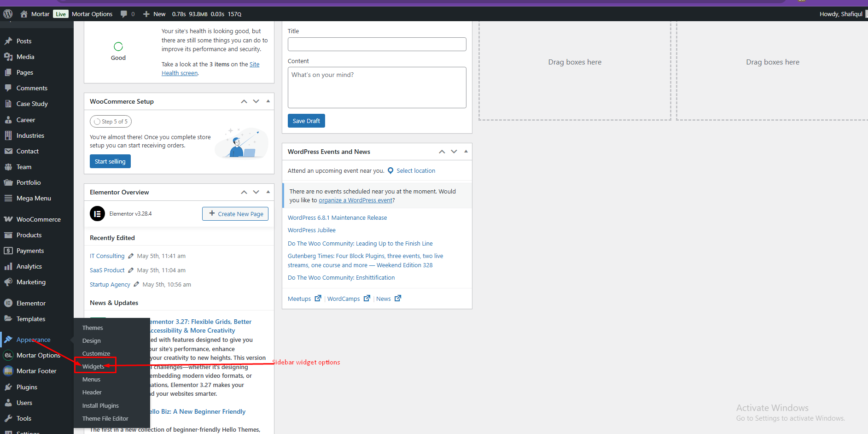Open the Media library icon
The width and height of the screenshot is (868, 434).
click(8, 57)
